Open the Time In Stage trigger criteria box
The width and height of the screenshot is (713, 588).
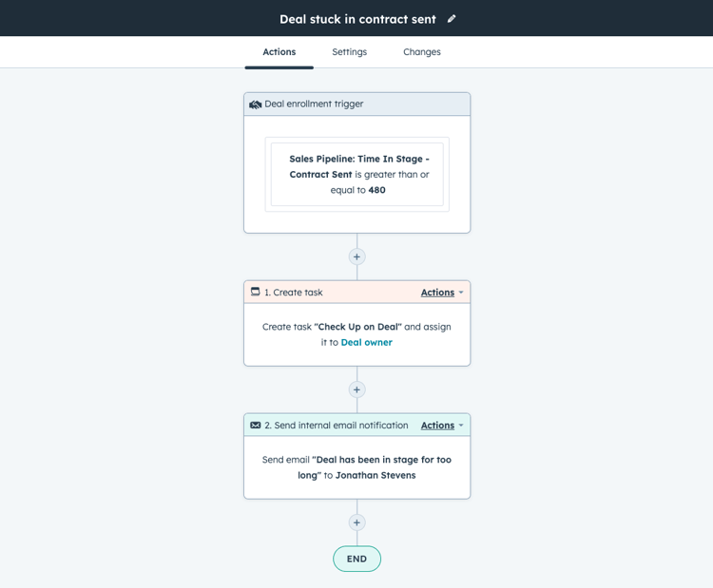point(356,175)
